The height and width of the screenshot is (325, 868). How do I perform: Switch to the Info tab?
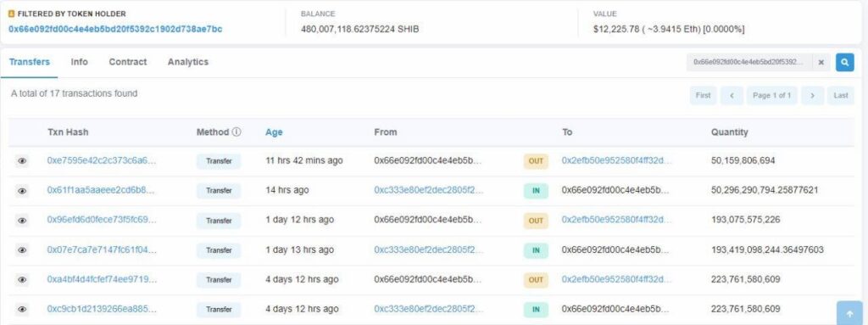click(79, 62)
